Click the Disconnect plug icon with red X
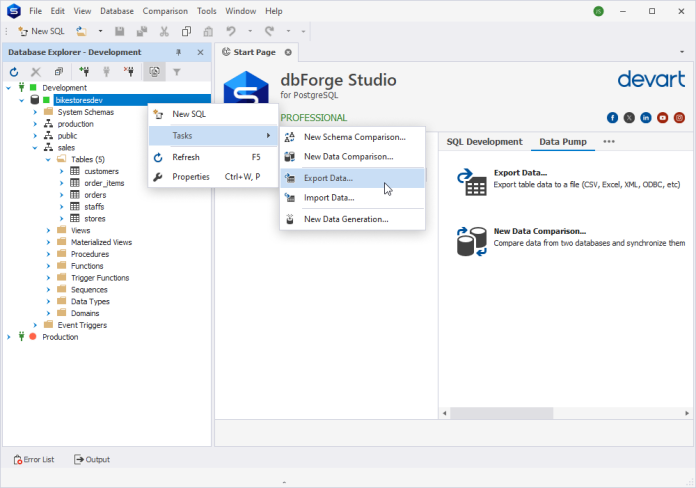 (129, 71)
